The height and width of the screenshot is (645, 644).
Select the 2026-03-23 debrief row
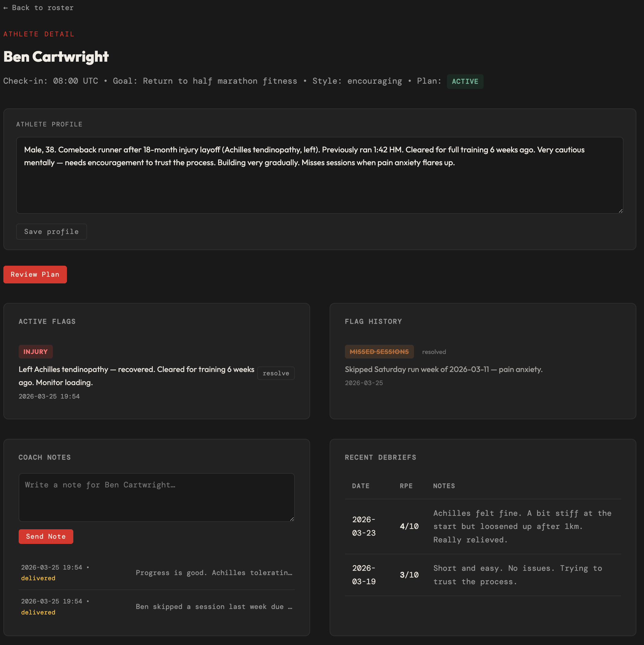[x=482, y=526]
